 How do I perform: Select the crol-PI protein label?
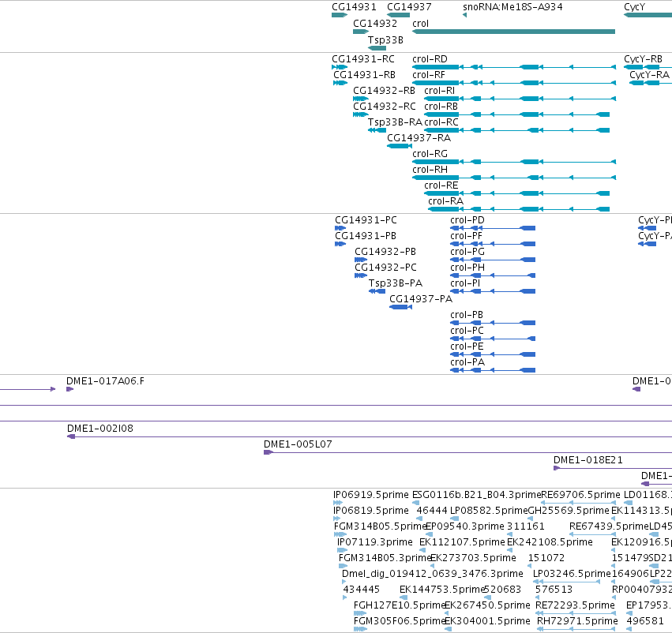click(465, 283)
